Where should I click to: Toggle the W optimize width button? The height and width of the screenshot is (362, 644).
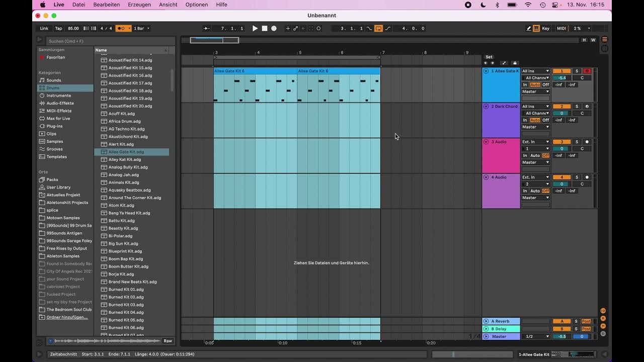pyautogui.click(x=593, y=40)
